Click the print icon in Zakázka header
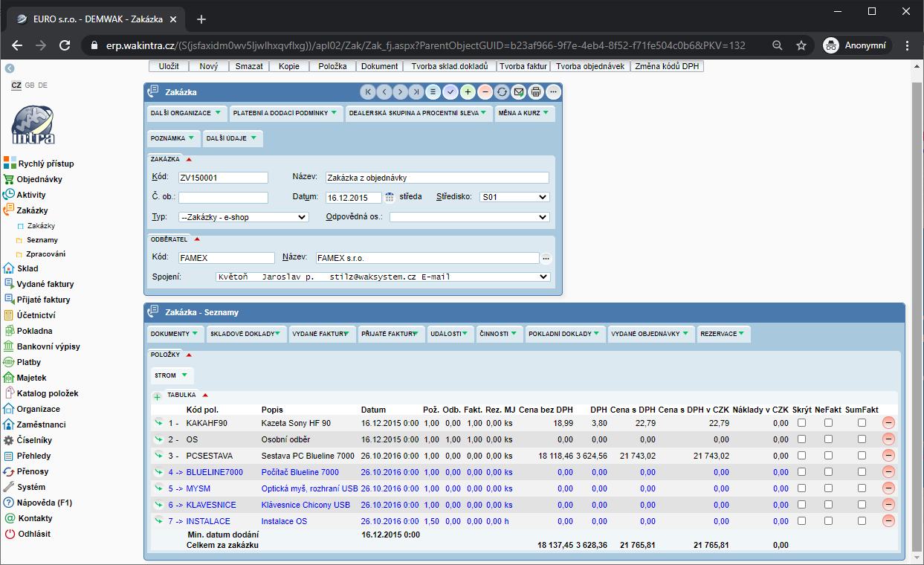The height and width of the screenshot is (565, 924). pyautogui.click(x=536, y=92)
